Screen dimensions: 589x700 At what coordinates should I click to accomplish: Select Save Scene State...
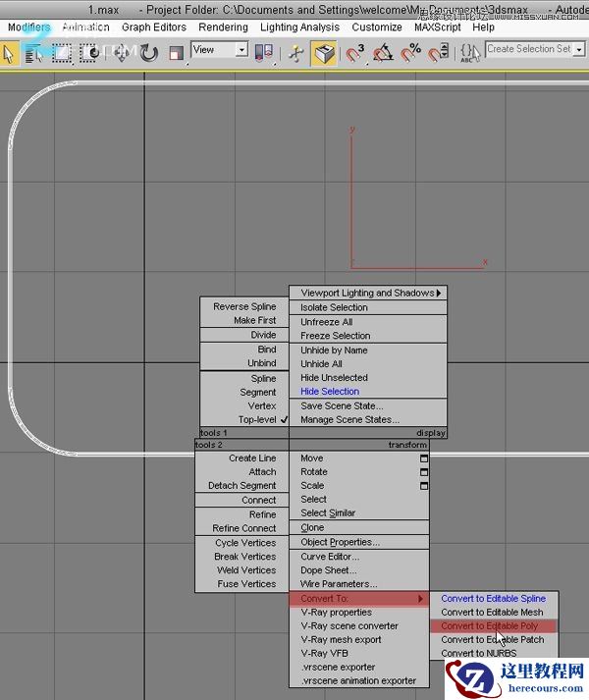[x=368, y=406]
